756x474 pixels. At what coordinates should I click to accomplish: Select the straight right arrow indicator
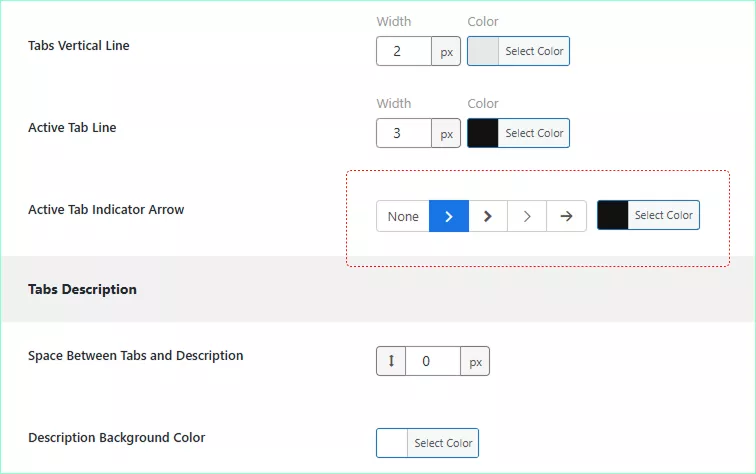coord(566,216)
